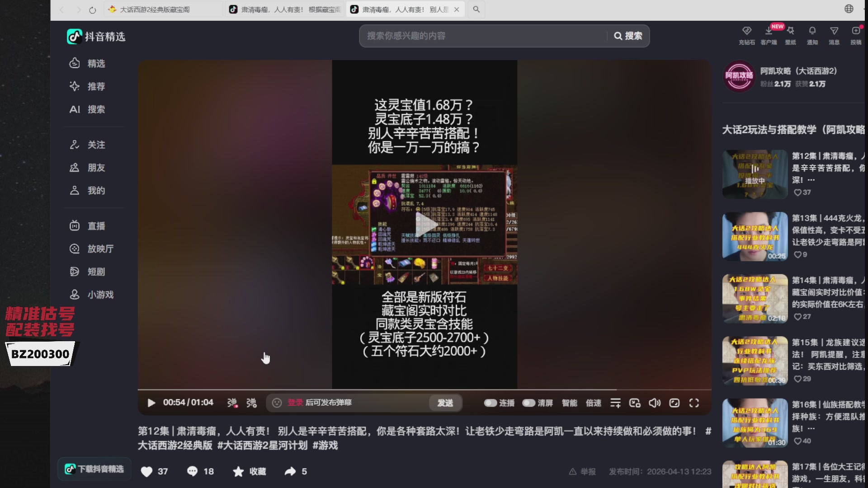Share the video (5 arrow)
Screen dimensions: 868x488
(296, 471)
